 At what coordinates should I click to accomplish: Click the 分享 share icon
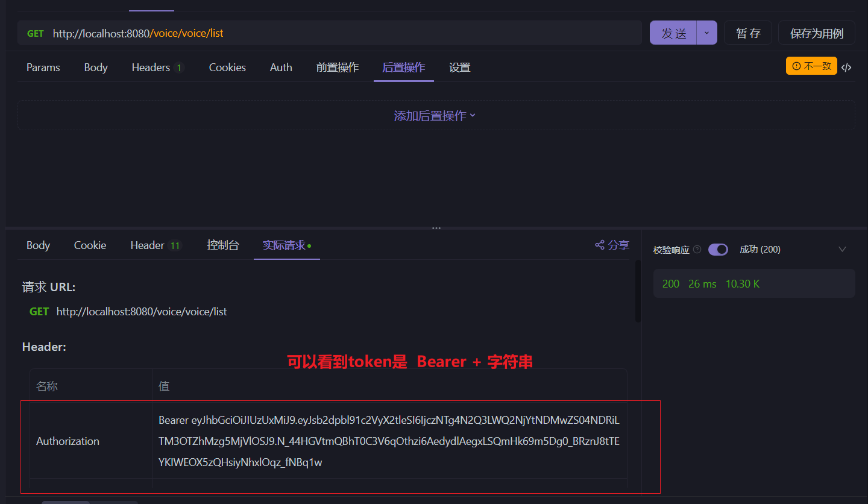coord(611,245)
